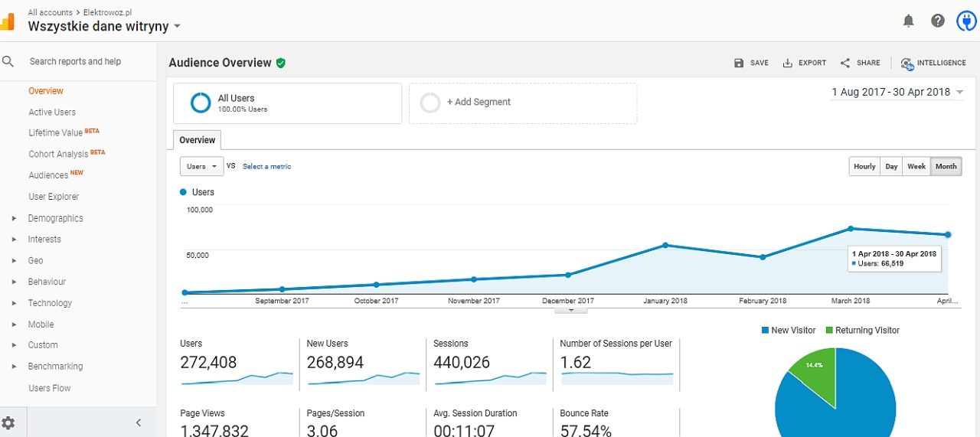Click the Sessions metric 440,026
The image size is (980, 437).
[x=461, y=363]
